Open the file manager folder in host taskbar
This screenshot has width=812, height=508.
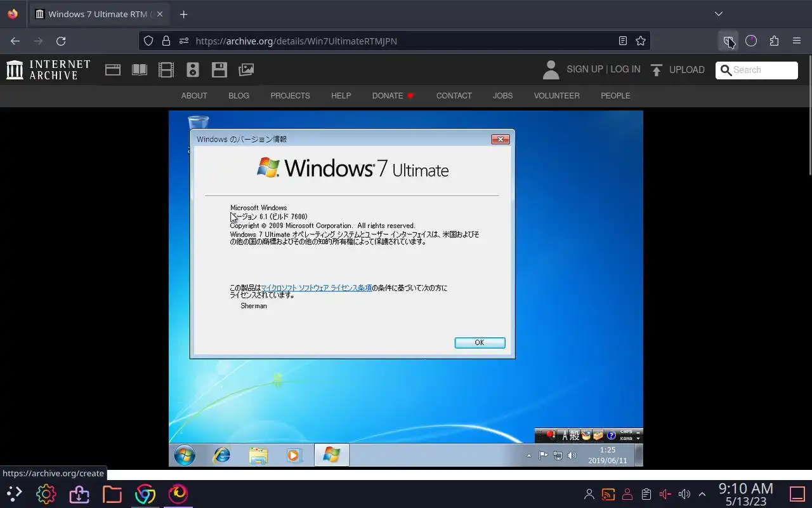coord(112,493)
